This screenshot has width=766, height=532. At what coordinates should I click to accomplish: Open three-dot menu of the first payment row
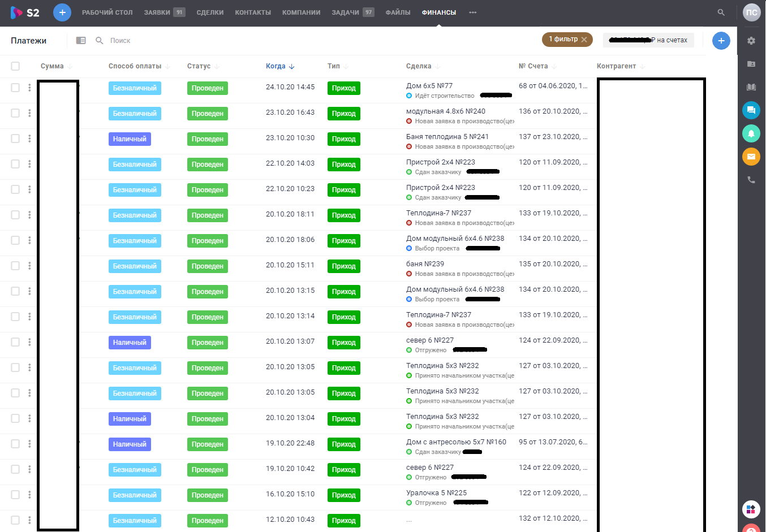point(29,88)
